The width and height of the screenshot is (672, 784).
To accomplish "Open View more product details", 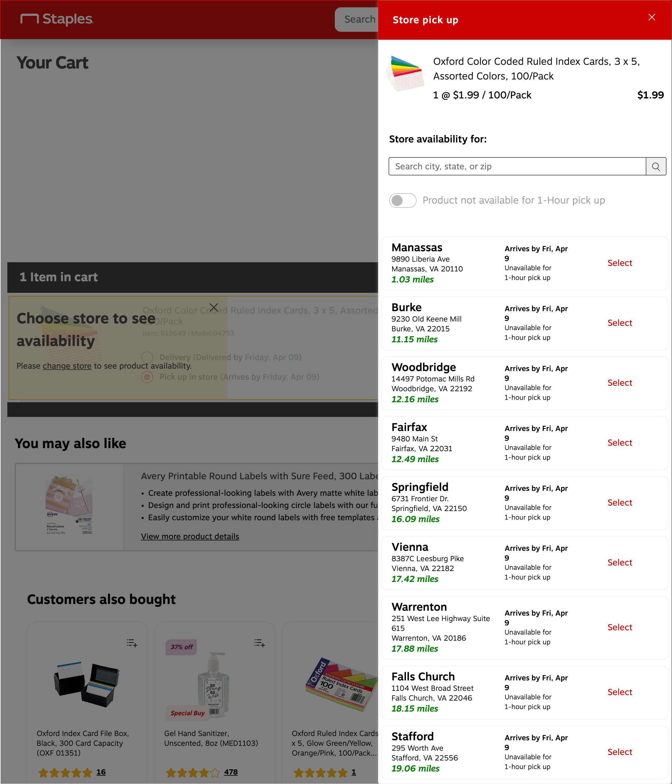I will (190, 536).
